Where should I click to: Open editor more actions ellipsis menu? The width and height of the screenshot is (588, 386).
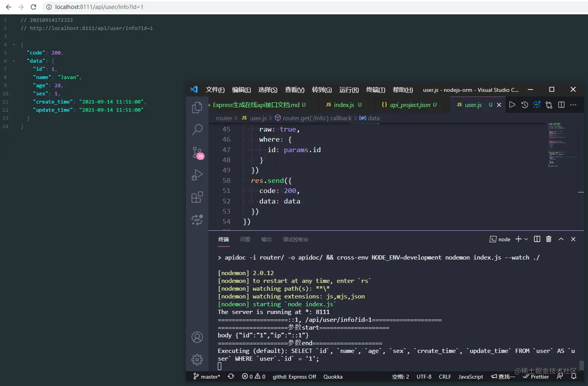tap(573, 104)
